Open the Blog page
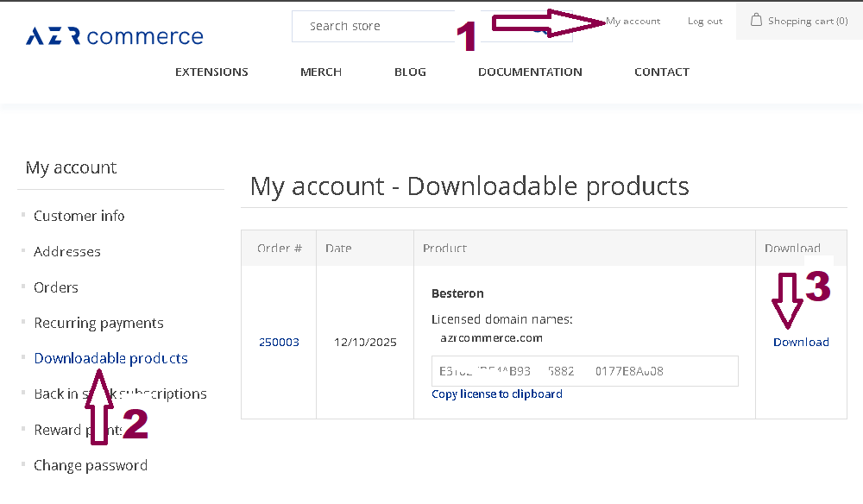863x504 pixels. pos(410,72)
